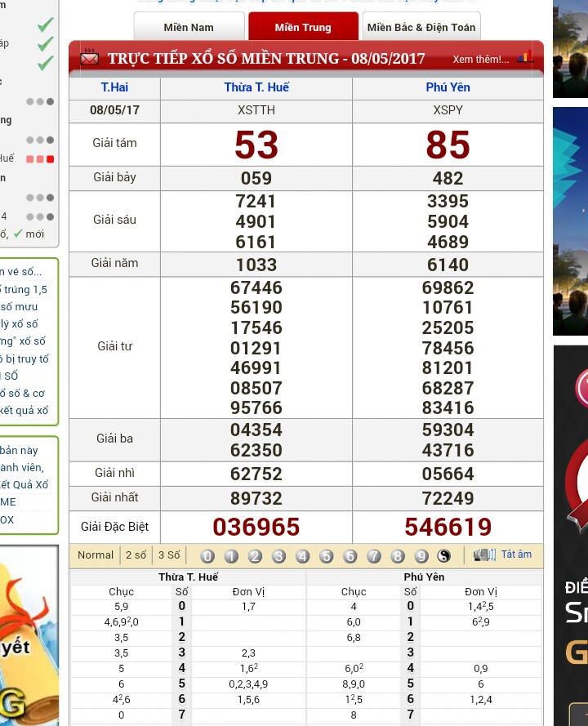The height and width of the screenshot is (726, 588).
Task: Open Thừa T. Huế province link
Action: 256,87
